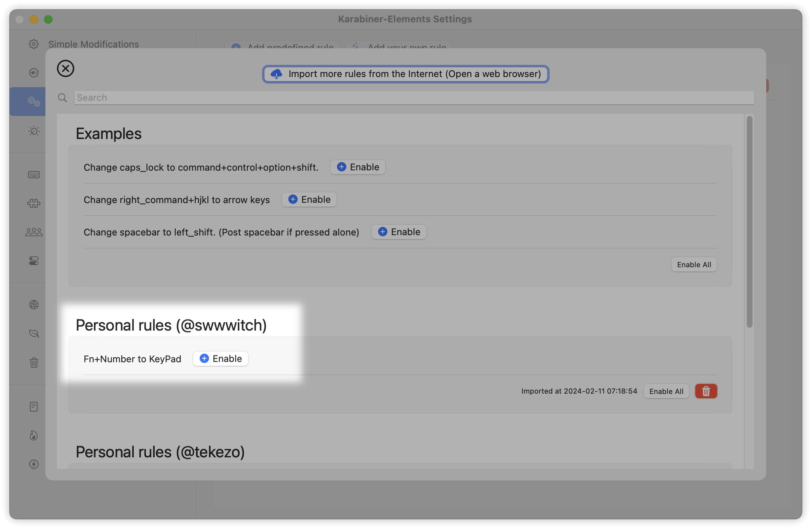The height and width of the screenshot is (529, 812).
Task: Focus the Search rules field
Action: (414, 98)
